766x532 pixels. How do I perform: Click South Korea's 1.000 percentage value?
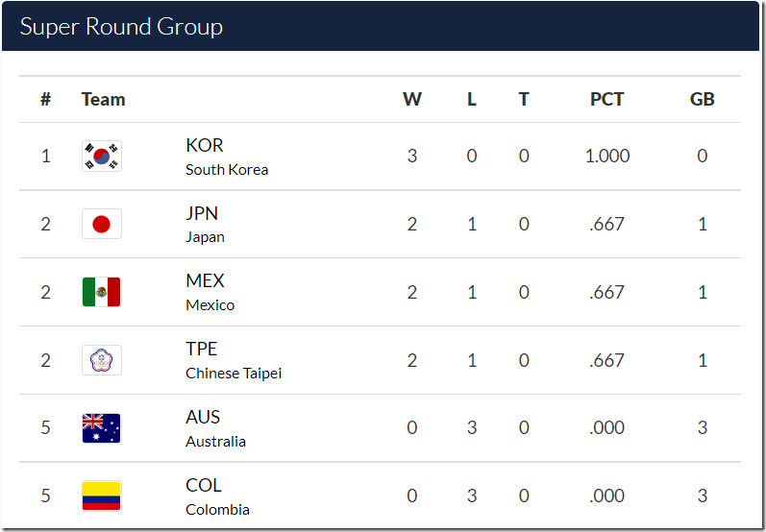(x=607, y=156)
